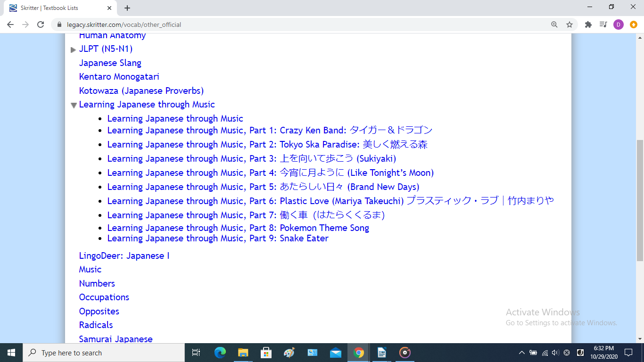Open Part 3 Sukiyaki link
This screenshot has height=362, width=644.
[252, 158]
